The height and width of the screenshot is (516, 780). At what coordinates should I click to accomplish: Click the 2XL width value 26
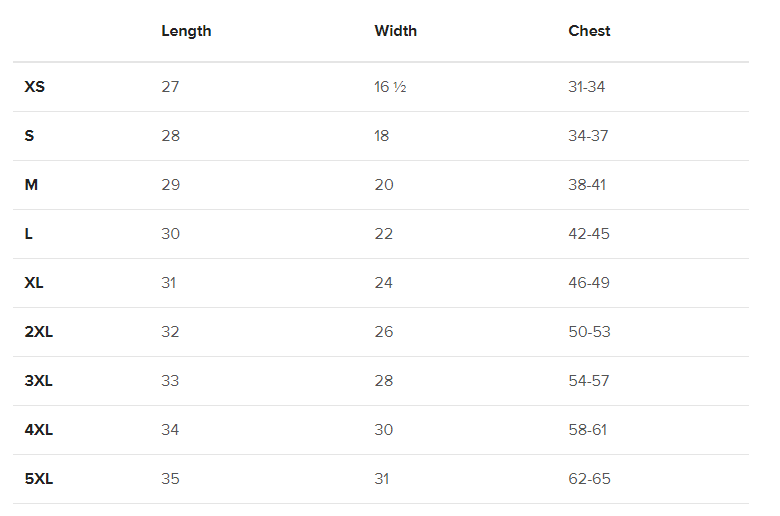click(x=384, y=332)
